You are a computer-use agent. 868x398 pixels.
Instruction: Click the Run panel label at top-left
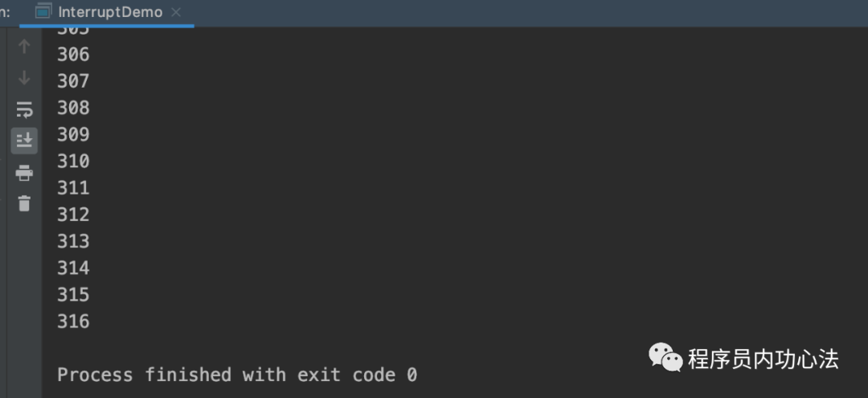click(5, 12)
